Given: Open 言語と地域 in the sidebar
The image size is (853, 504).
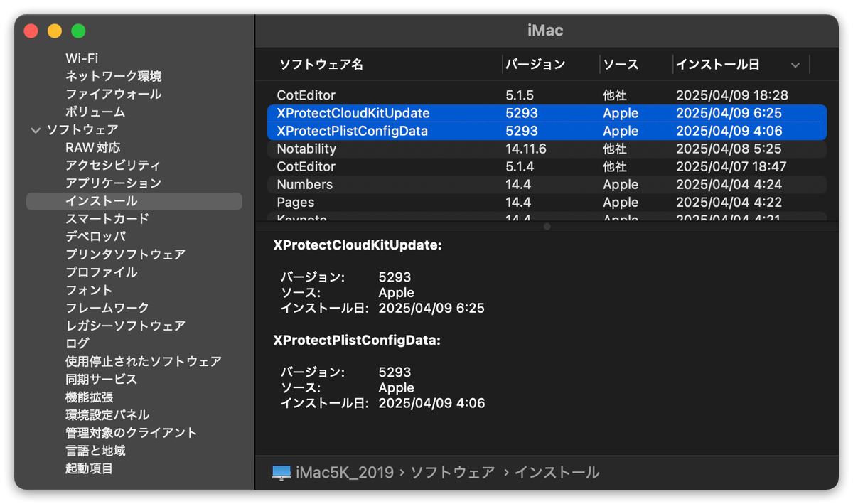Looking at the screenshot, I should tap(95, 451).
